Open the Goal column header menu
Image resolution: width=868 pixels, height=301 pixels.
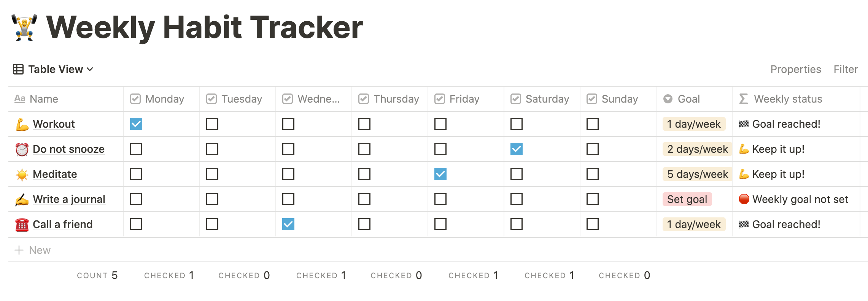694,99
